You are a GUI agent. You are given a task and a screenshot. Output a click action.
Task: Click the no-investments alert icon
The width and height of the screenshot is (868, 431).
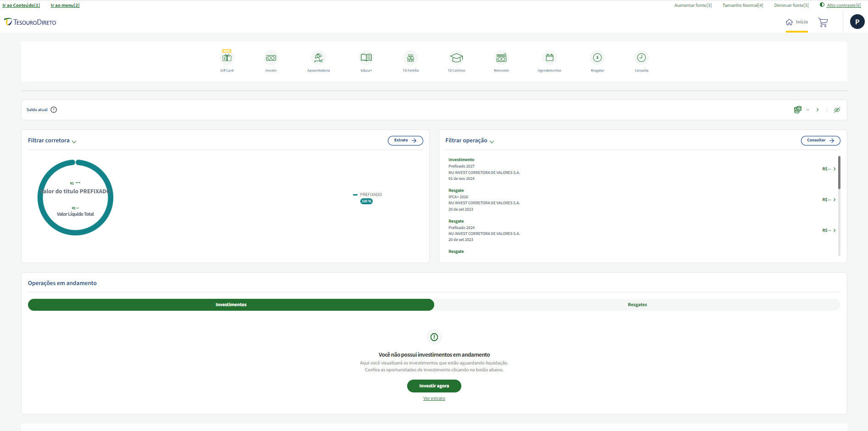pos(434,337)
